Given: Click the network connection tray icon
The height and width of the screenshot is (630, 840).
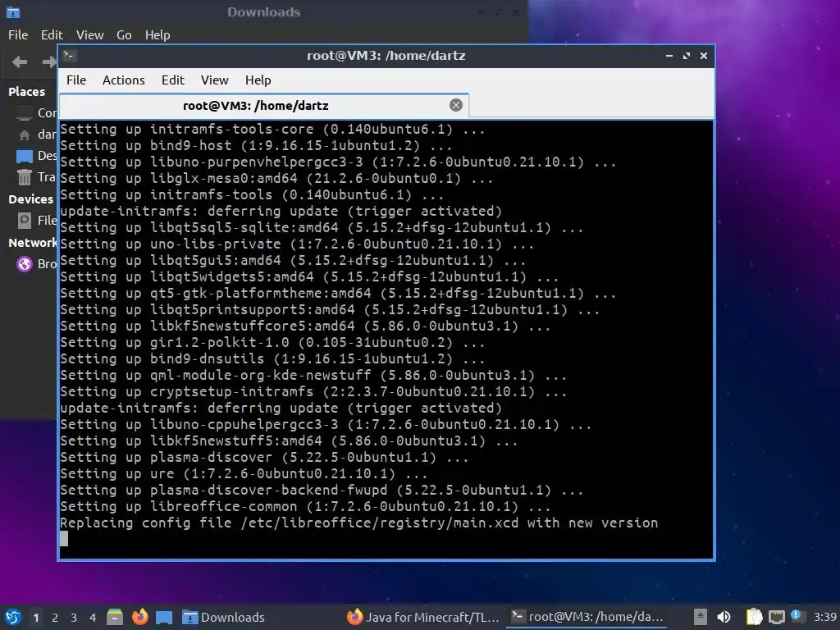Looking at the screenshot, I should click(x=777, y=617).
